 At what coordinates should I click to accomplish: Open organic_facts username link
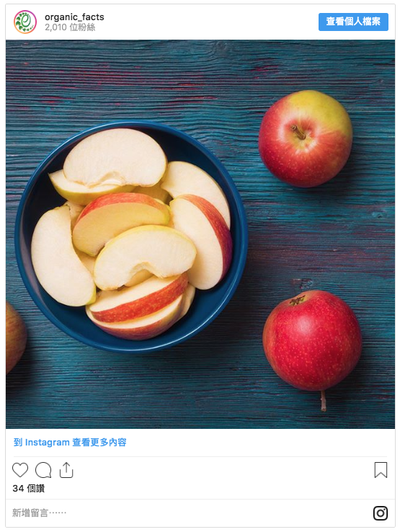[x=74, y=17]
